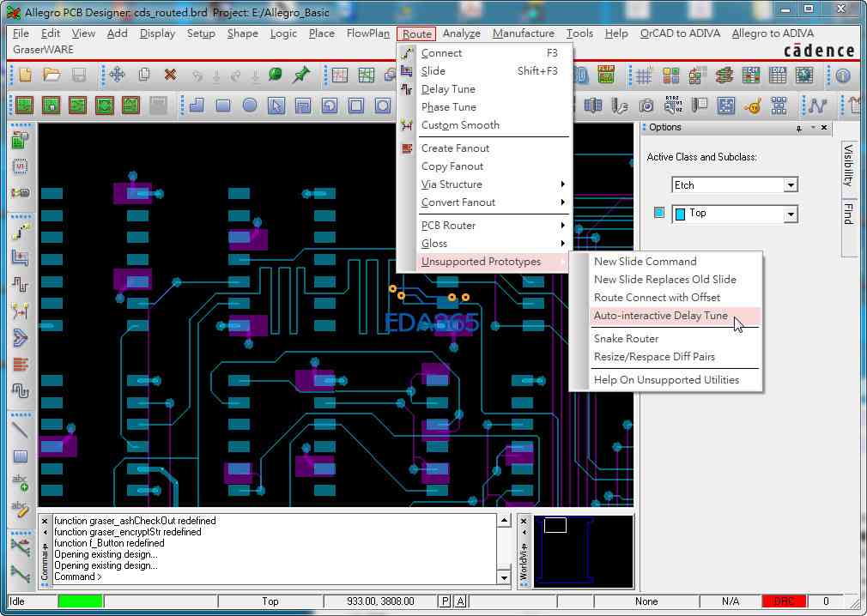Click the camera snapshot toolbar icon
867x616 pixels.
pyautogui.click(x=646, y=106)
